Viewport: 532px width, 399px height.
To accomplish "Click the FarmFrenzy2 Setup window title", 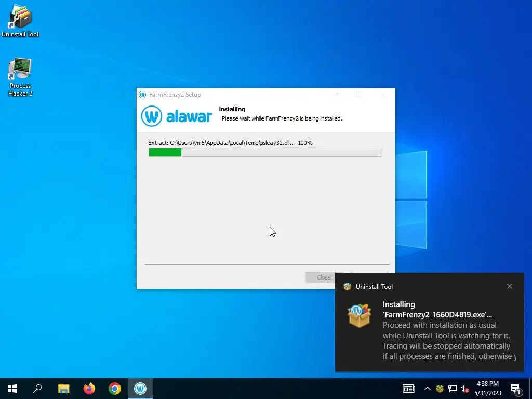I will [x=175, y=95].
